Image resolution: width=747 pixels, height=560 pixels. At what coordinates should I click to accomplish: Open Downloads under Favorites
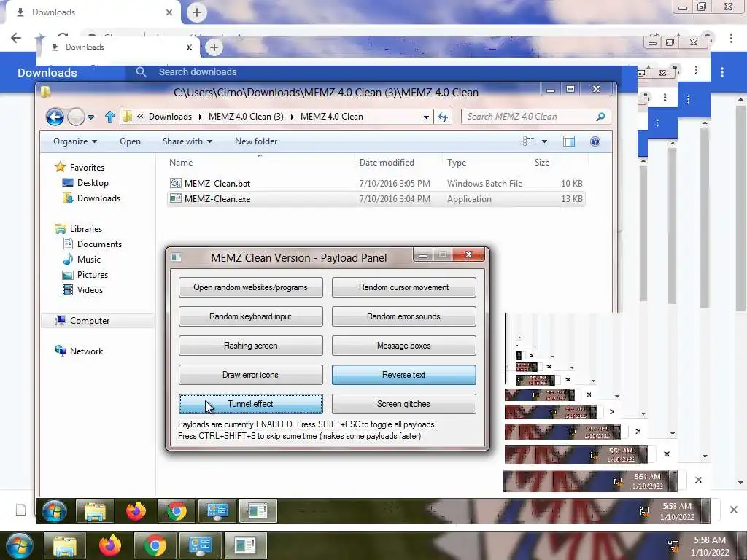pyautogui.click(x=98, y=198)
